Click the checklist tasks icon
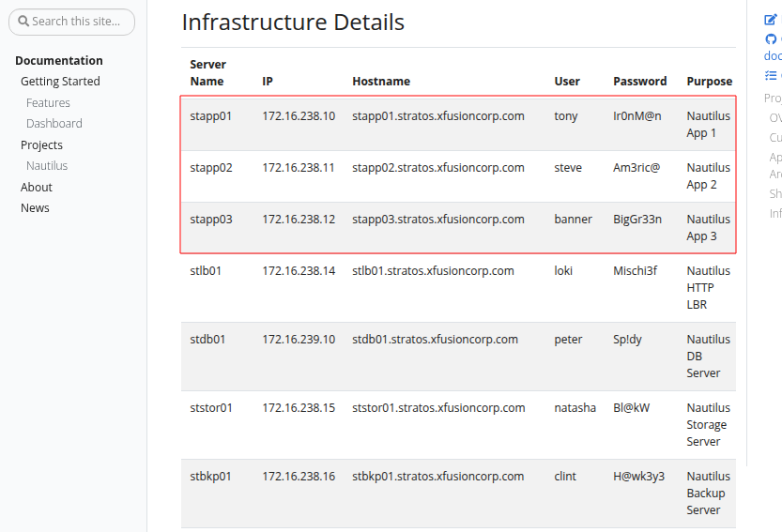The width and height of the screenshot is (782, 532). 771,75
